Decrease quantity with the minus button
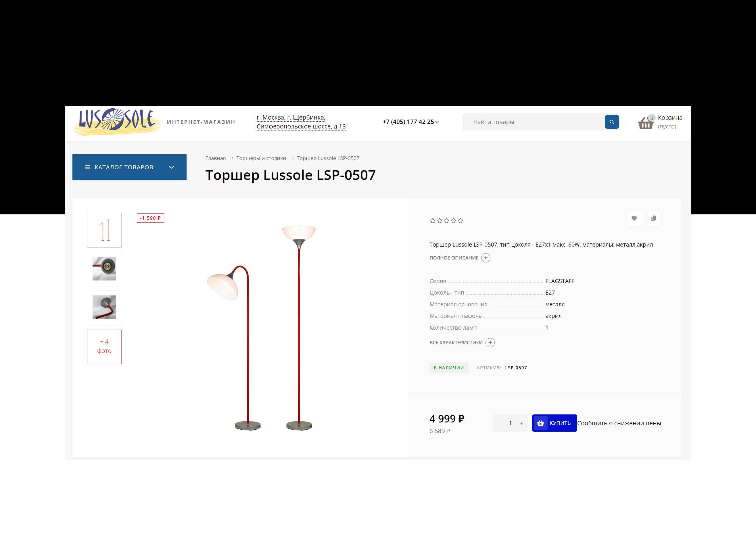756x538 pixels. click(500, 423)
